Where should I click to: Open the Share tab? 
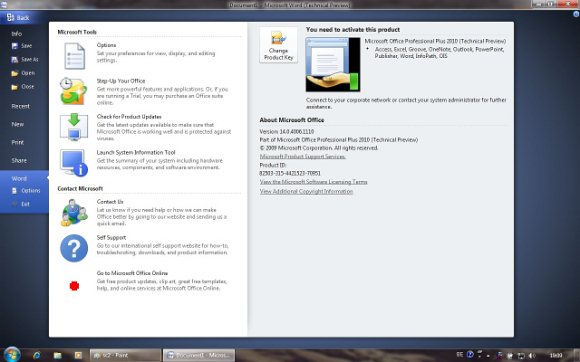(x=19, y=160)
